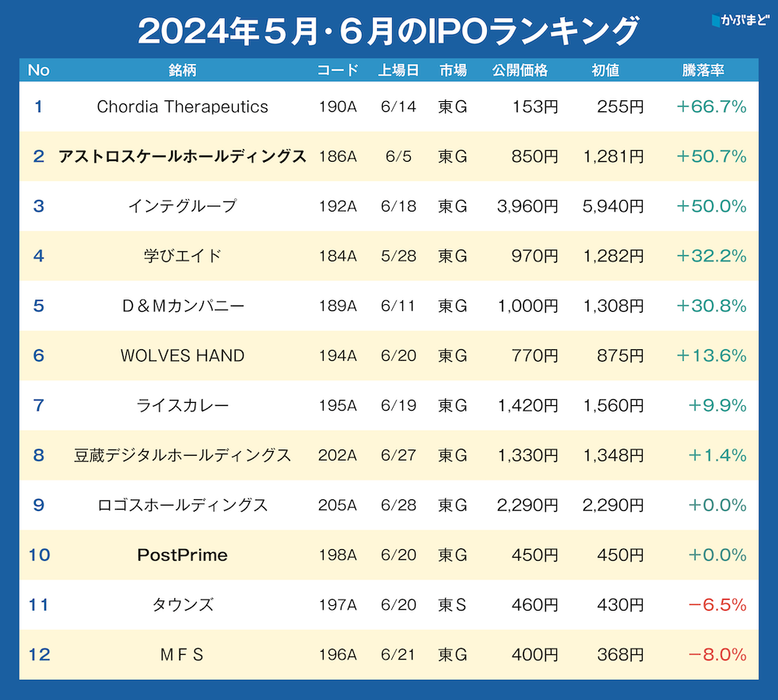
Task: Select ロゴスホールディングス stock name
Action: [x=182, y=505]
